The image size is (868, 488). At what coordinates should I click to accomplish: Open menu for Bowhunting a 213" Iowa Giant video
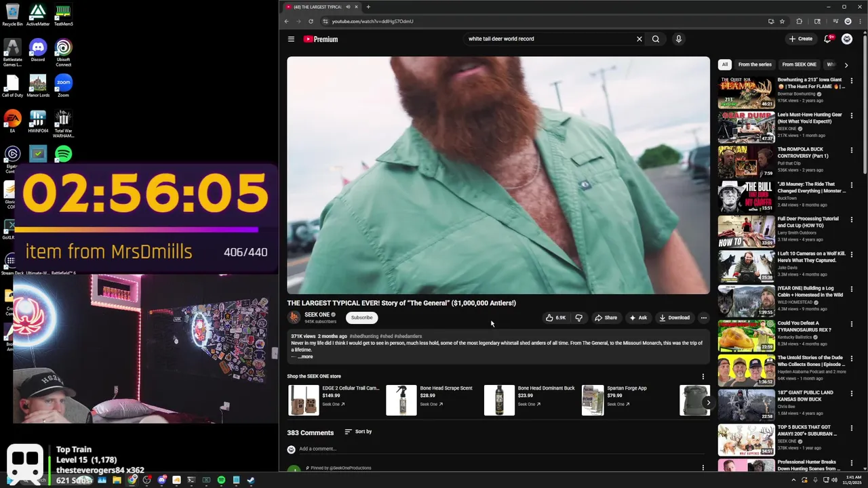[852, 80]
